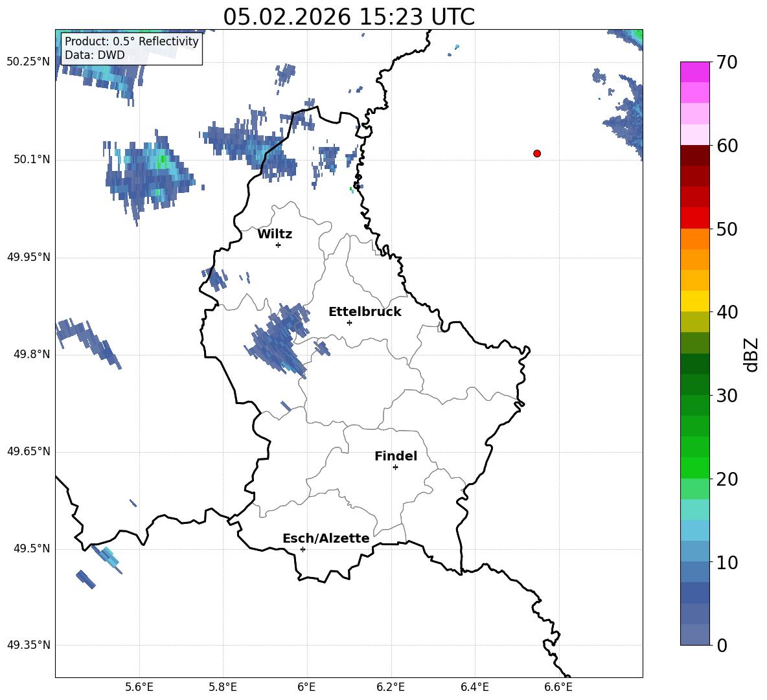767x700 pixels.
Task: Click the 10 tick label on colorbar
Action: [726, 562]
